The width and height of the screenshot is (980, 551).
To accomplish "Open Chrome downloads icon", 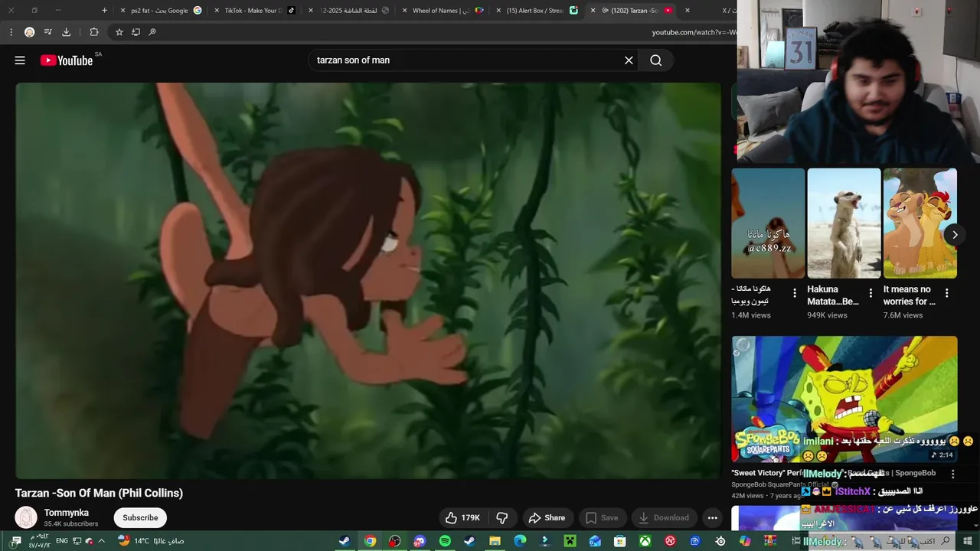I will click(66, 32).
